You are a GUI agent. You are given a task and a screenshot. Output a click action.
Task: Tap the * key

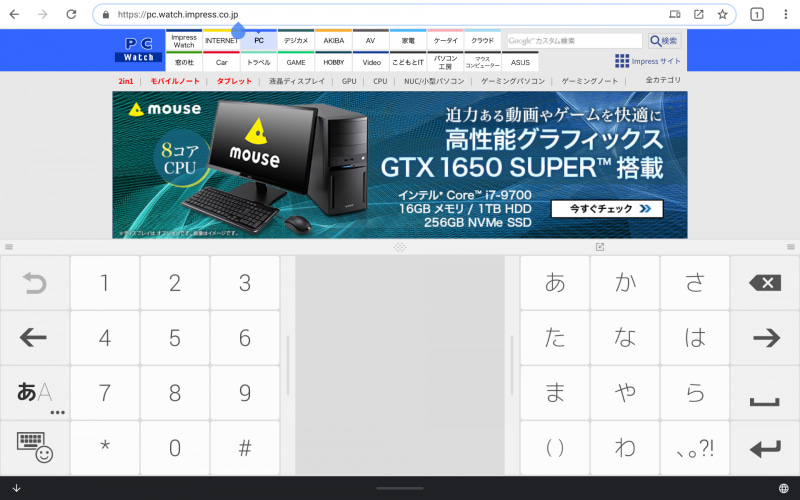pyautogui.click(x=105, y=447)
